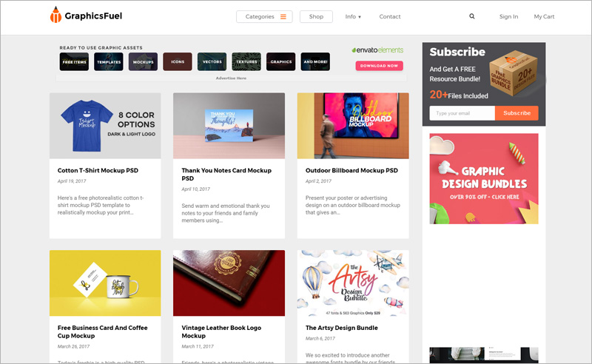Go to the Shop page

point(316,16)
